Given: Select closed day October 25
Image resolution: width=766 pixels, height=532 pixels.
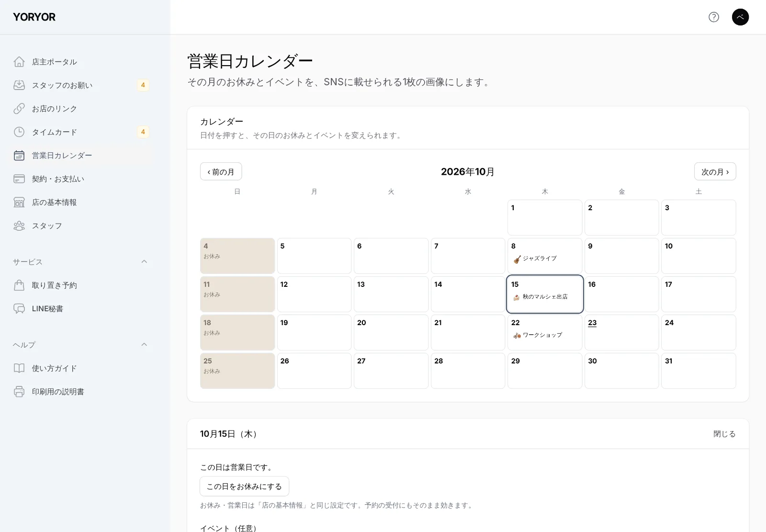Looking at the screenshot, I should pos(237,371).
